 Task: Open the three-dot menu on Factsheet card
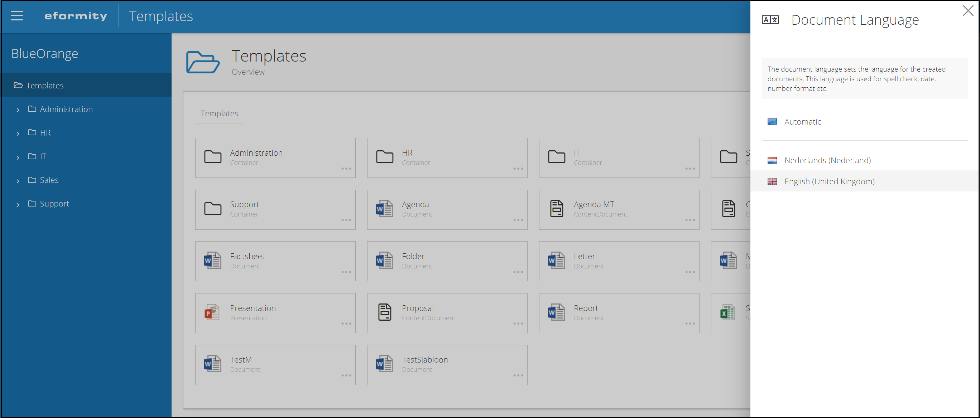pyautogui.click(x=346, y=272)
